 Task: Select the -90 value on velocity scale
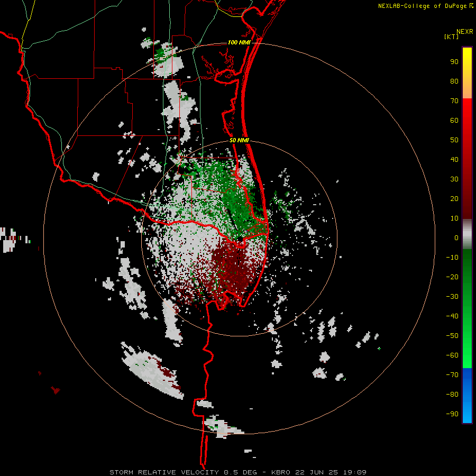(452, 414)
